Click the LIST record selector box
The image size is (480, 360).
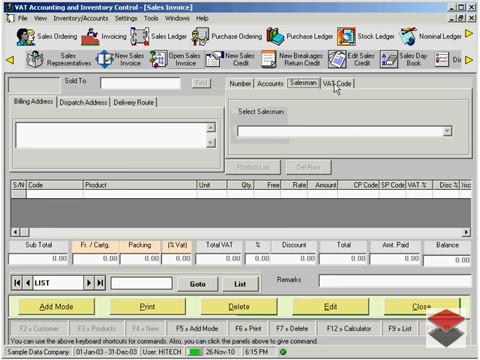[58, 283]
